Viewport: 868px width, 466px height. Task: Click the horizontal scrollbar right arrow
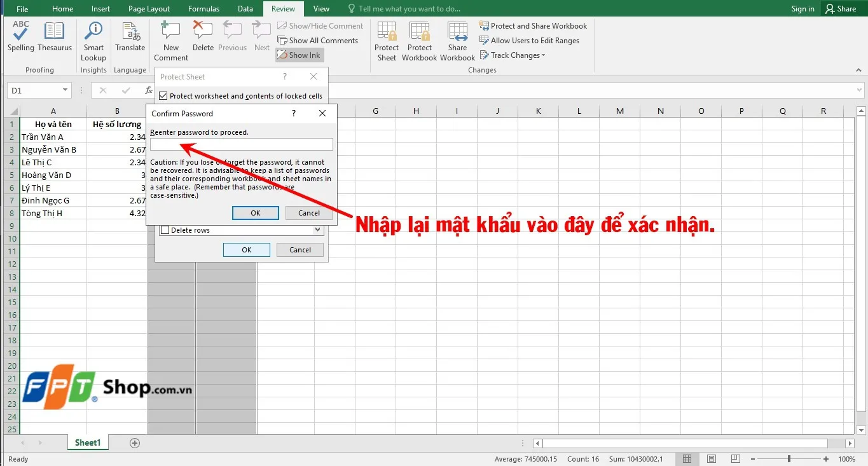point(850,443)
